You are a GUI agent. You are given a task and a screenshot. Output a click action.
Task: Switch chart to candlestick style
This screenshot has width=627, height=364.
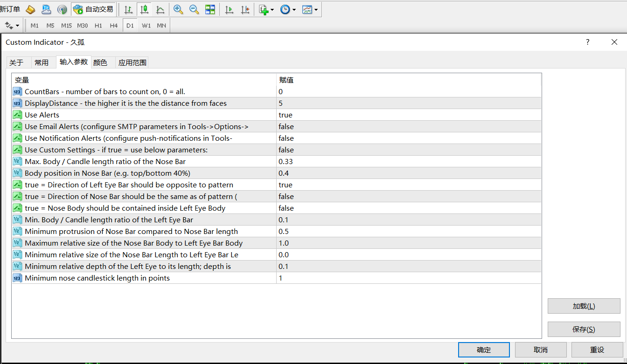point(144,9)
